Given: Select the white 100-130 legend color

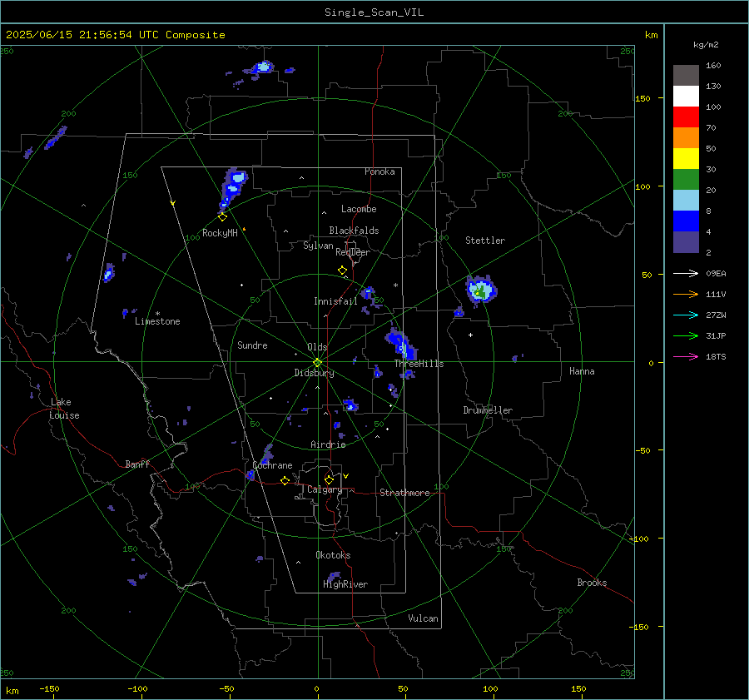Looking at the screenshot, I should click(x=686, y=96).
